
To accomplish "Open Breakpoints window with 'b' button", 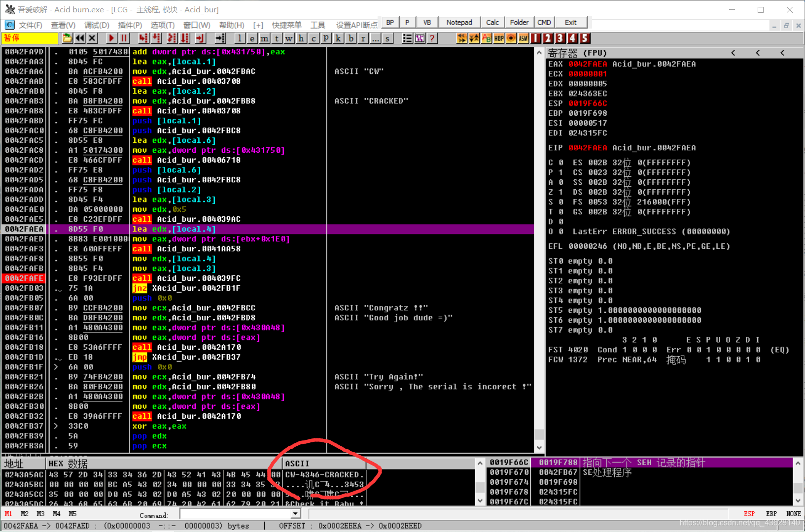I will coord(350,38).
